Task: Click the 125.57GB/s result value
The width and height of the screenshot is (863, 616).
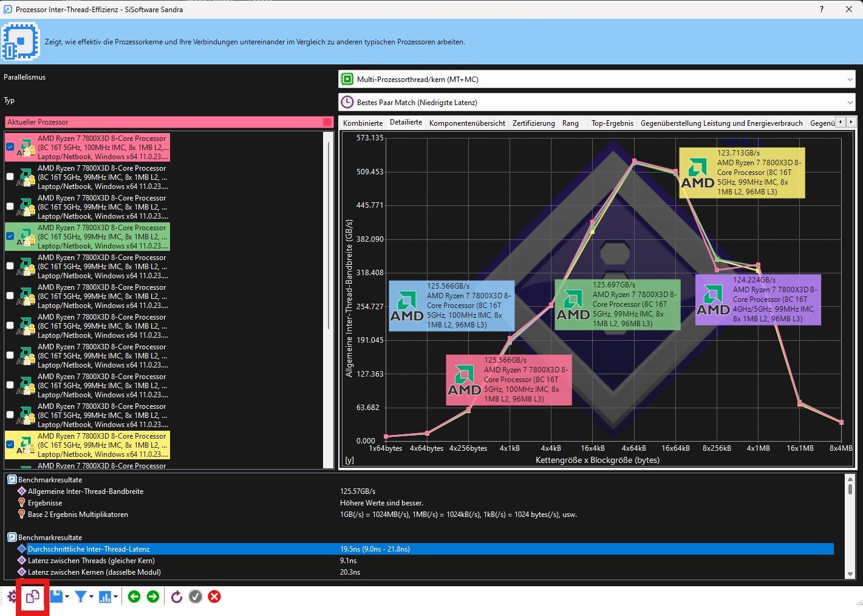Action: tap(358, 491)
